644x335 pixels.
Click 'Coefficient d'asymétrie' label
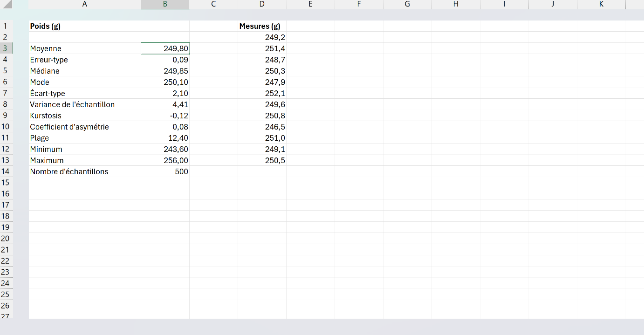tap(85, 127)
